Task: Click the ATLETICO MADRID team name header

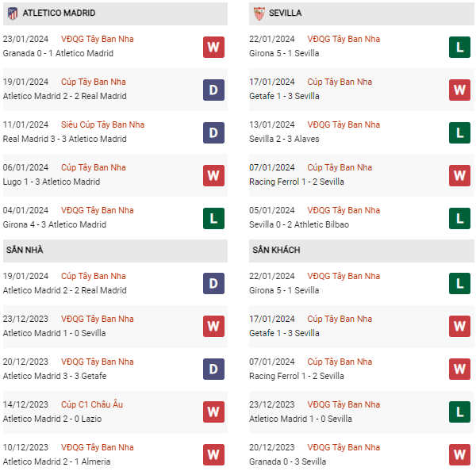Action: [x=59, y=13]
